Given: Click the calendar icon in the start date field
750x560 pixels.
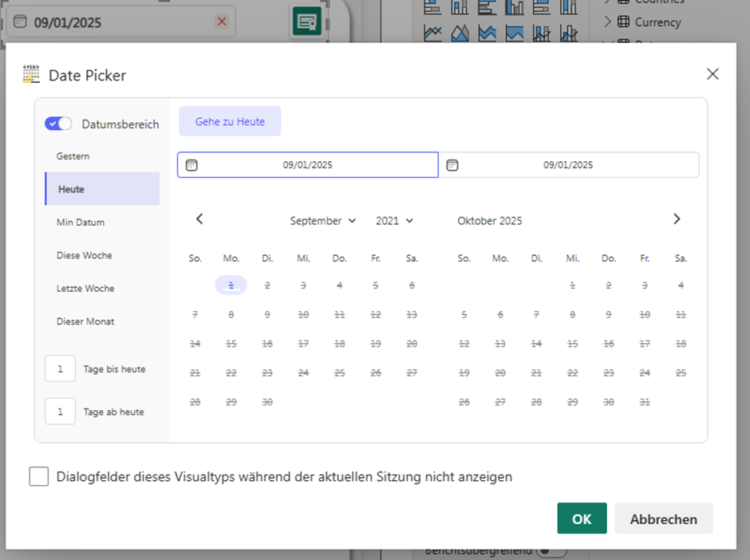Looking at the screenshot, I should (191, 165).
